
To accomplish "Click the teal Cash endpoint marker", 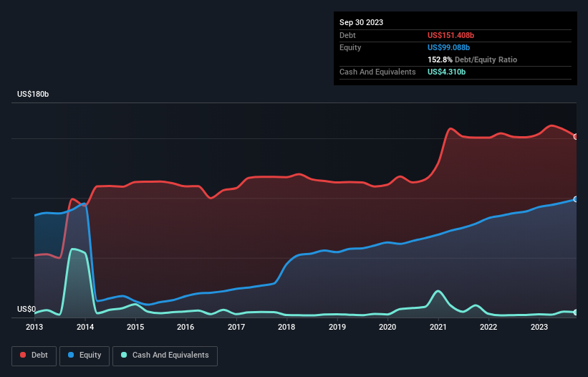I will click(x=576, y=312).
